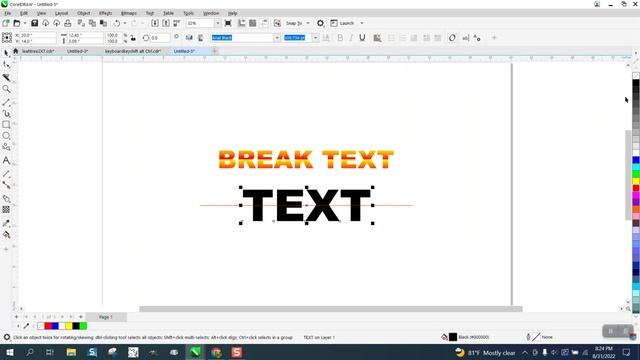
Task: Add a new document tab plus button
Action: click(x=215, y=51)
